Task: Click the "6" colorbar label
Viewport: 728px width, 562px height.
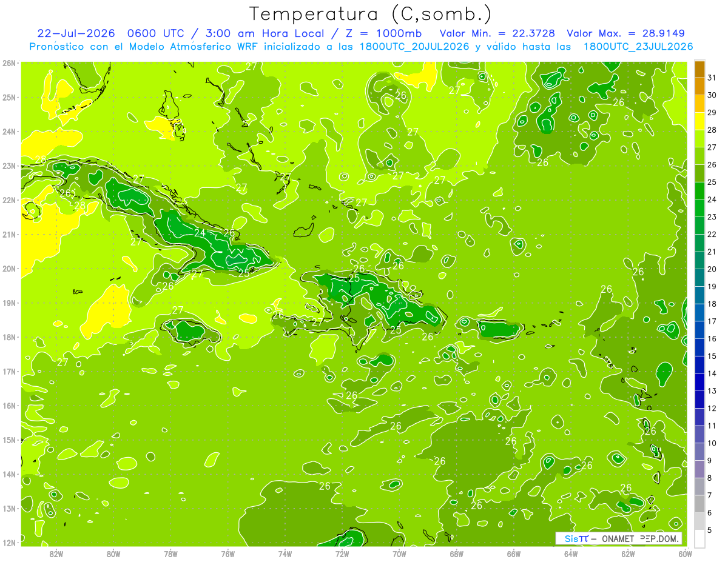Action: 710,513
